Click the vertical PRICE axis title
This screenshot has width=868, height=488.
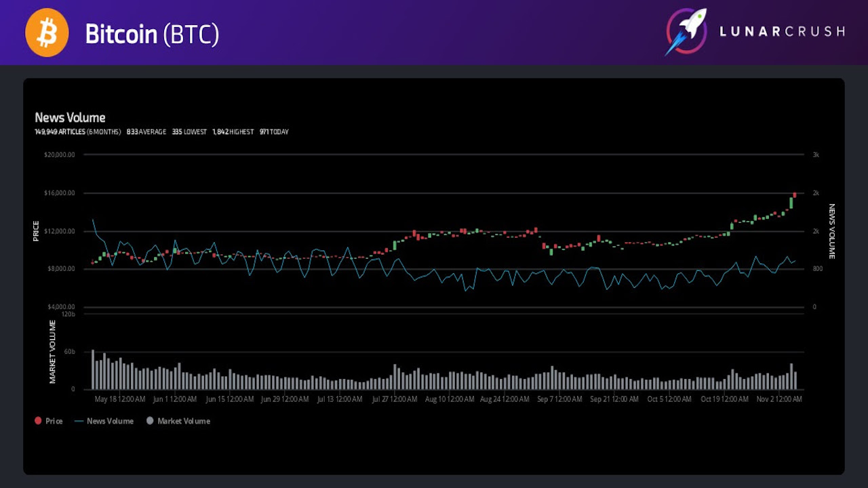point(37,231)
